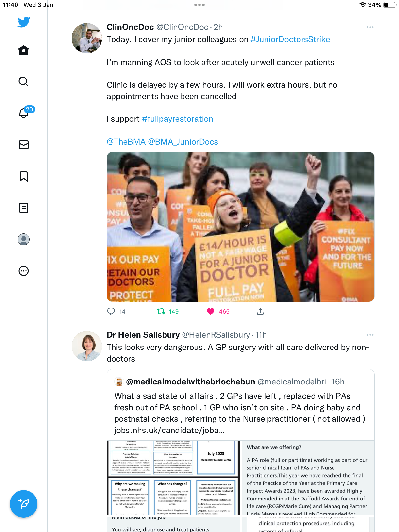
Task: Open the Messages envelope icon
Action: click(x=24, y=145)
